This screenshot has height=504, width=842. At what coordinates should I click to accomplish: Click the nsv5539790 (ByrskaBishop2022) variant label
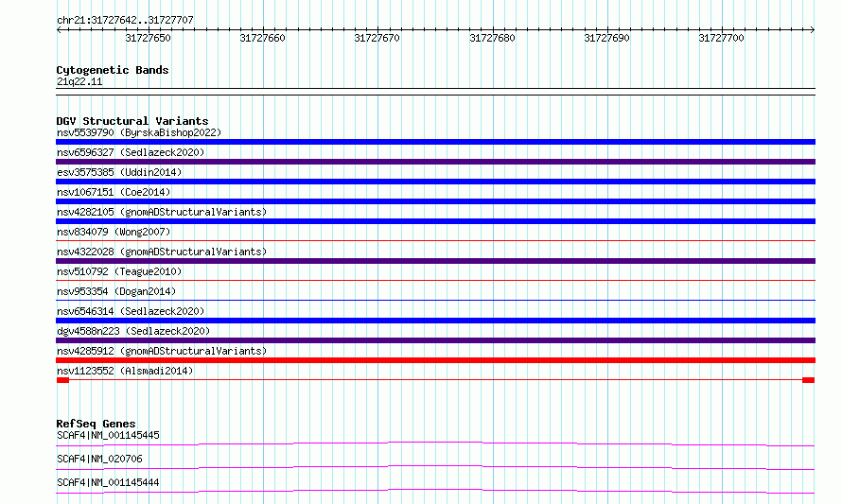[x=139, y=132]
